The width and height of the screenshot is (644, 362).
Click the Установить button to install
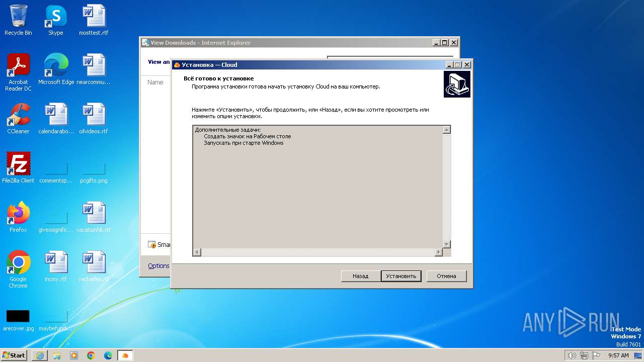click(401, 276)
